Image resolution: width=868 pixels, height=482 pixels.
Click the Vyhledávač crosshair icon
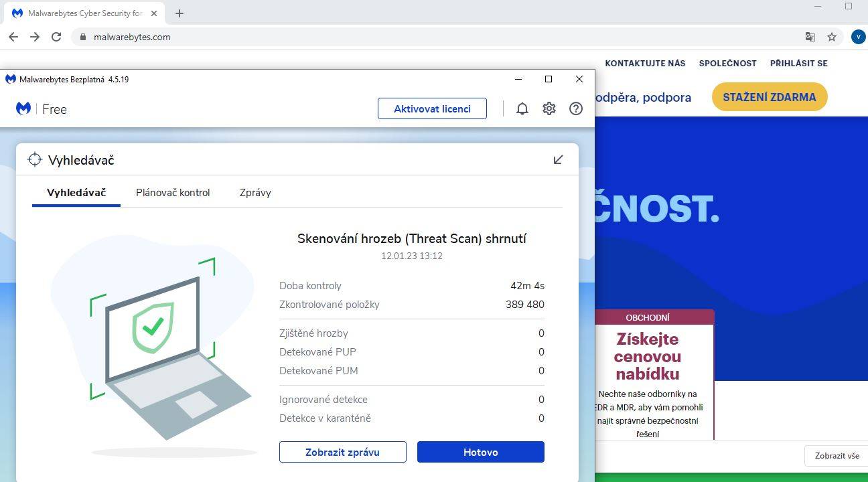click(35, 159)
